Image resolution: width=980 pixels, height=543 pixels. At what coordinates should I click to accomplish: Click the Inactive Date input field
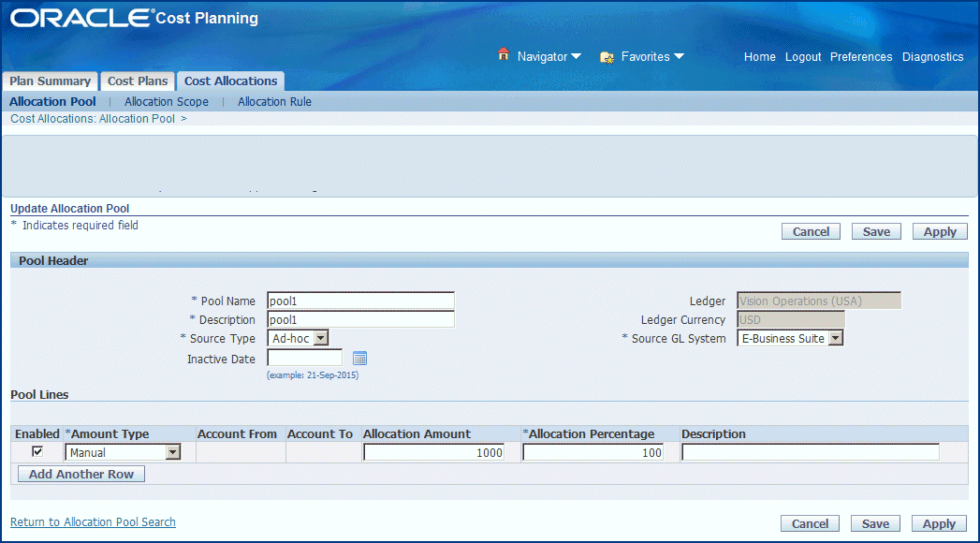click(304, 358)
